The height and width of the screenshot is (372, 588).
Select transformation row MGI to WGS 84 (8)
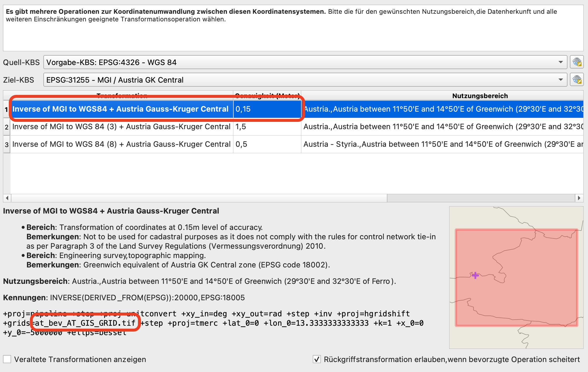pyautogui.click(x=121, y=144)
